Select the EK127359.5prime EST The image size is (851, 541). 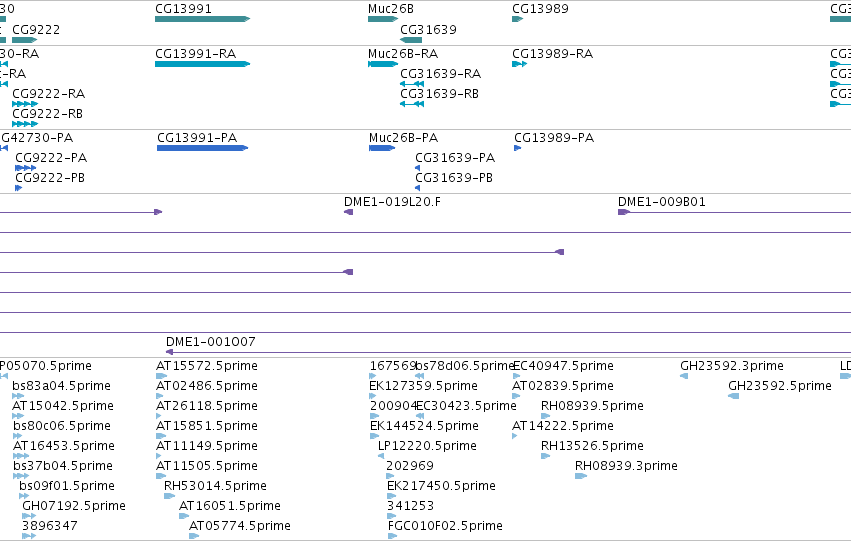[373, 396]
